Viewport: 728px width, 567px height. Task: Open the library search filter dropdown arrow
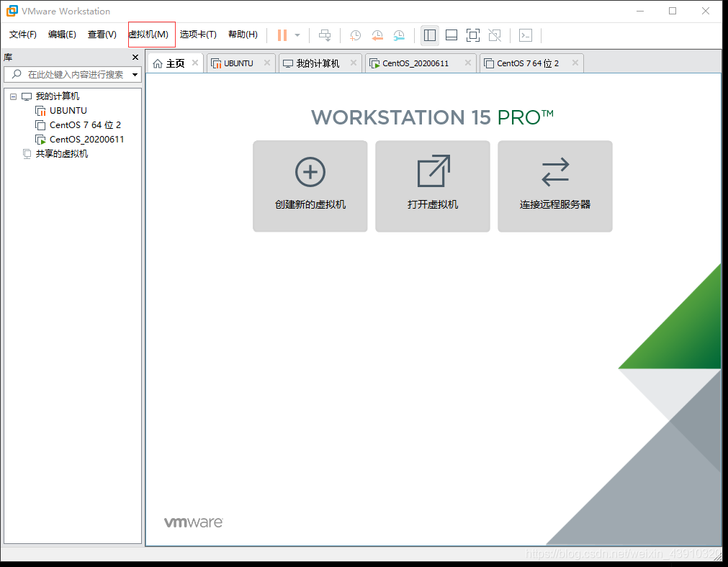click(135, 74)
